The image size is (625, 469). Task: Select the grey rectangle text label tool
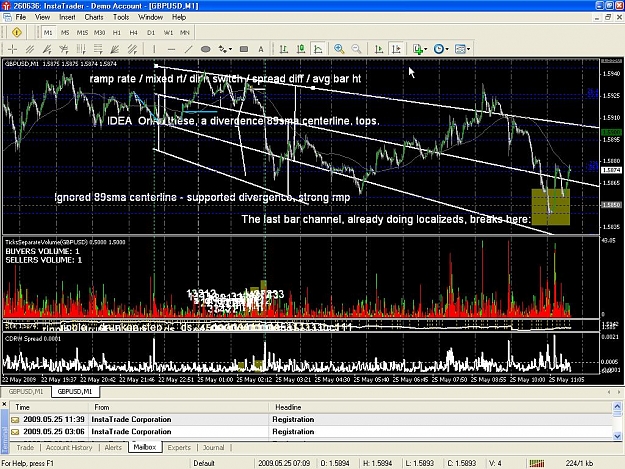click(x=244, y=49)
